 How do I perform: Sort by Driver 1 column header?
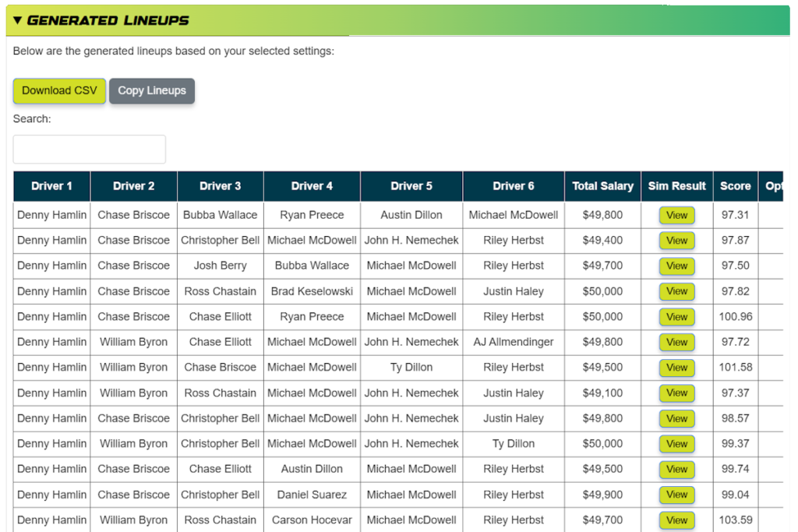52,186
